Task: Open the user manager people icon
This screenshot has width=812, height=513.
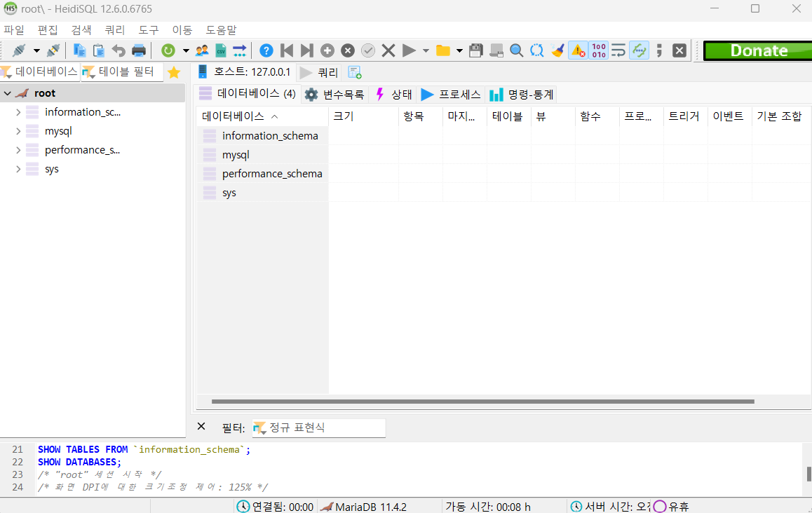Action: point(202,50)
